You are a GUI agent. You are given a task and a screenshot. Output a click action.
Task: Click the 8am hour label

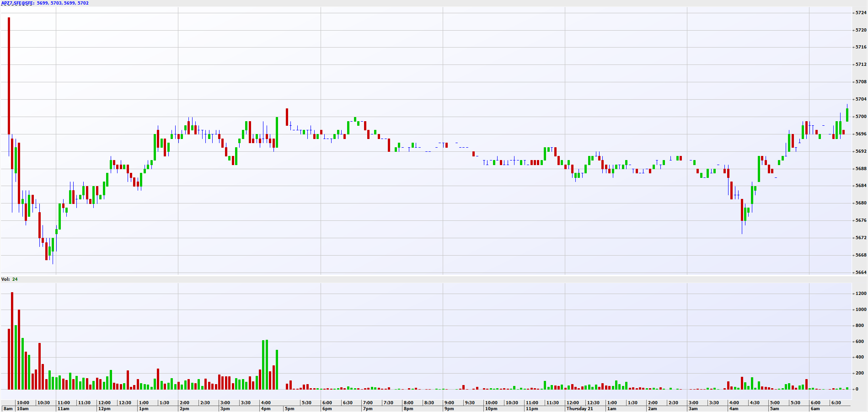pyautogui.click(x=8, y=409)
